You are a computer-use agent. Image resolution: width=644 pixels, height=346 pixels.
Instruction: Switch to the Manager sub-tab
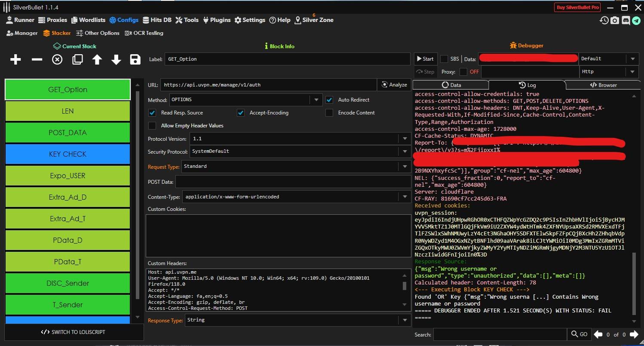22,33
